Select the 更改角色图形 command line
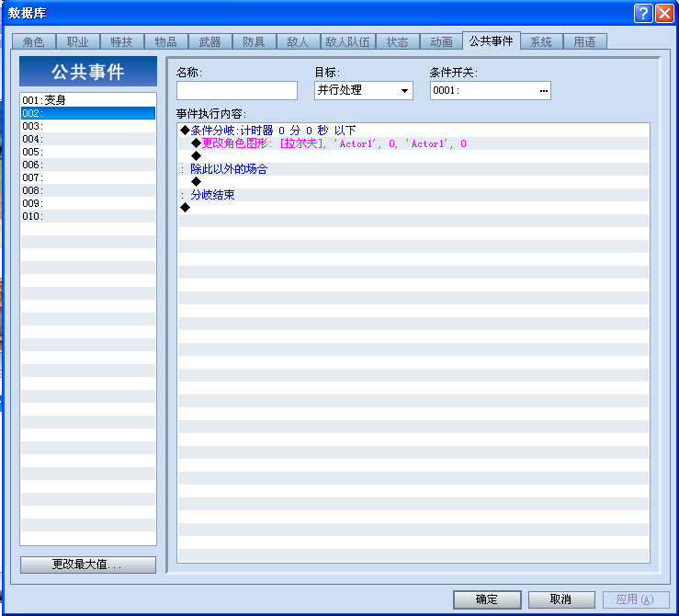This screenshot has height=616, width=679. 413,143
